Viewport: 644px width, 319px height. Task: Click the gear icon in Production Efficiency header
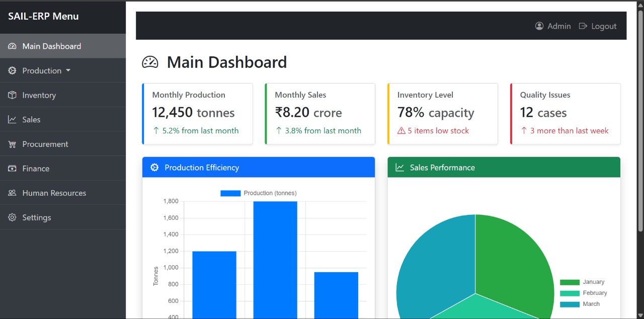coord(154,168)
